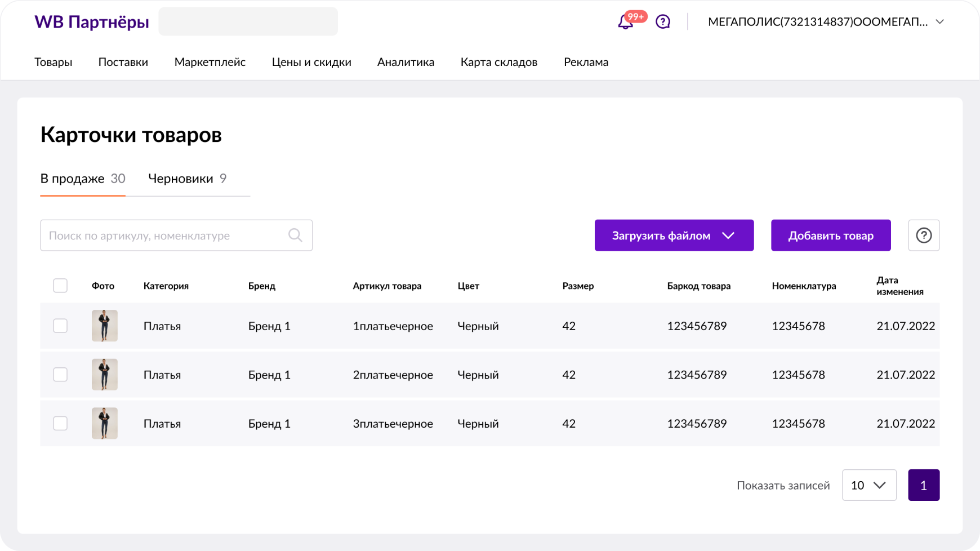
Task: Open the Аналитика menu item
Action: (406, 62)
